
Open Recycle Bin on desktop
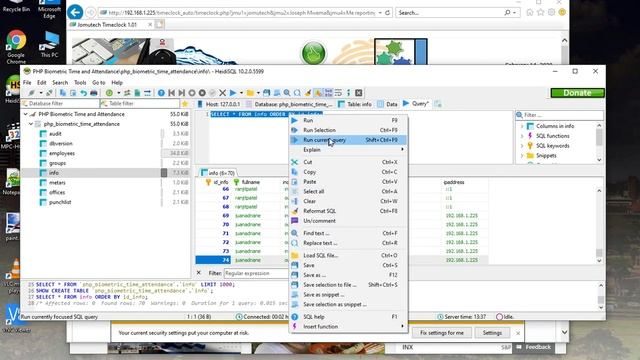[16, 7]
